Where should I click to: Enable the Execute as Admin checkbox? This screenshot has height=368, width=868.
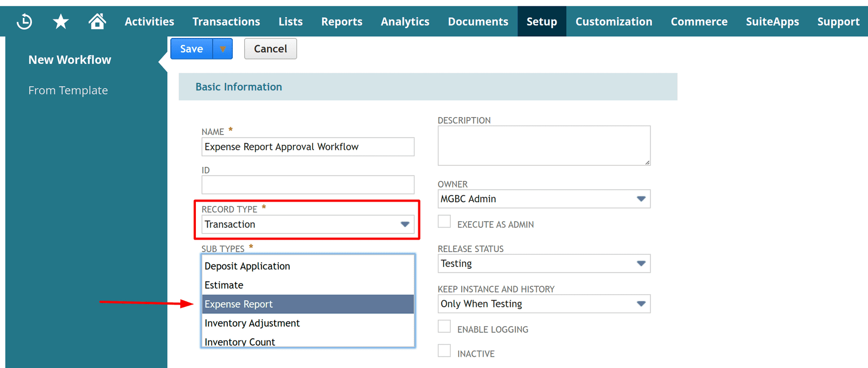pos(444,221)
